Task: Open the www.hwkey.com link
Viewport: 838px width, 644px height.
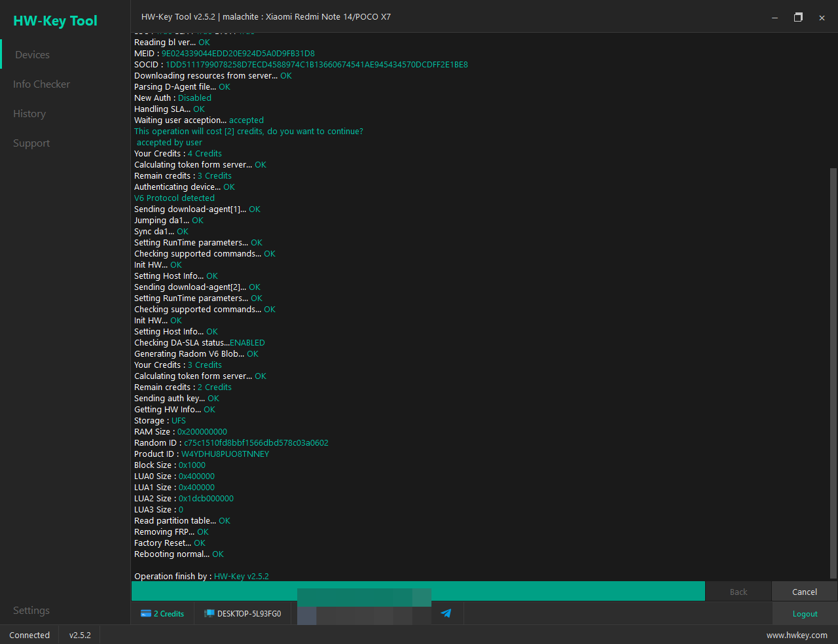Action: pos(797,635)
